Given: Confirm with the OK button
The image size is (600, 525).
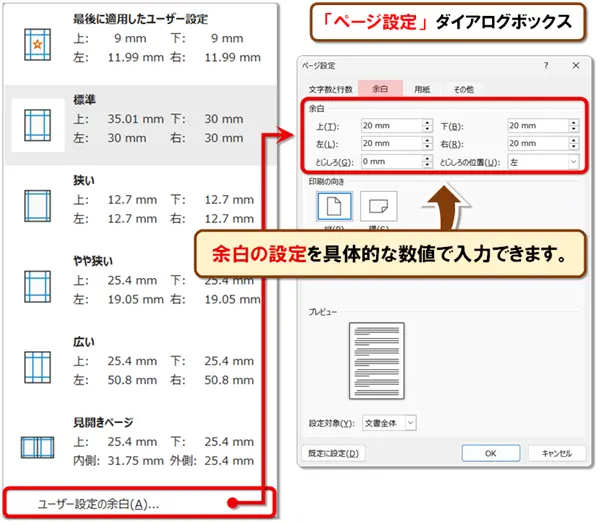Looking at the screenshot, I should point(491,453).
